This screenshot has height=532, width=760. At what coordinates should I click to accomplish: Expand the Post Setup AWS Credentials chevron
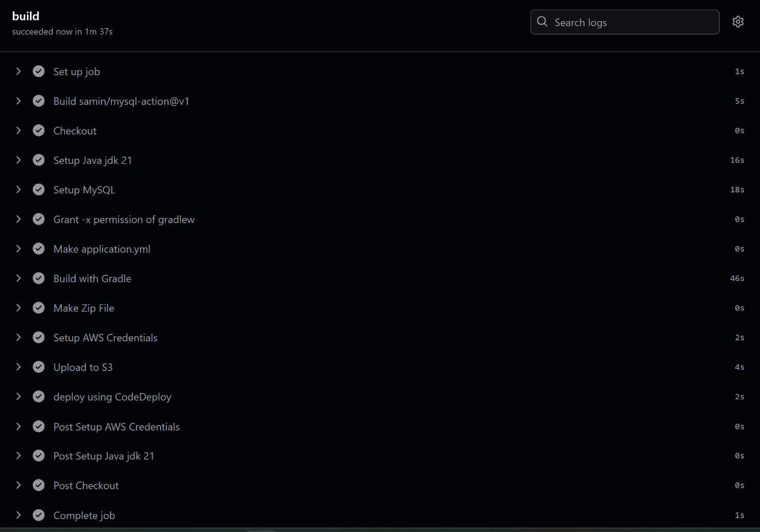pyautogui.click(x=19, y=426)
